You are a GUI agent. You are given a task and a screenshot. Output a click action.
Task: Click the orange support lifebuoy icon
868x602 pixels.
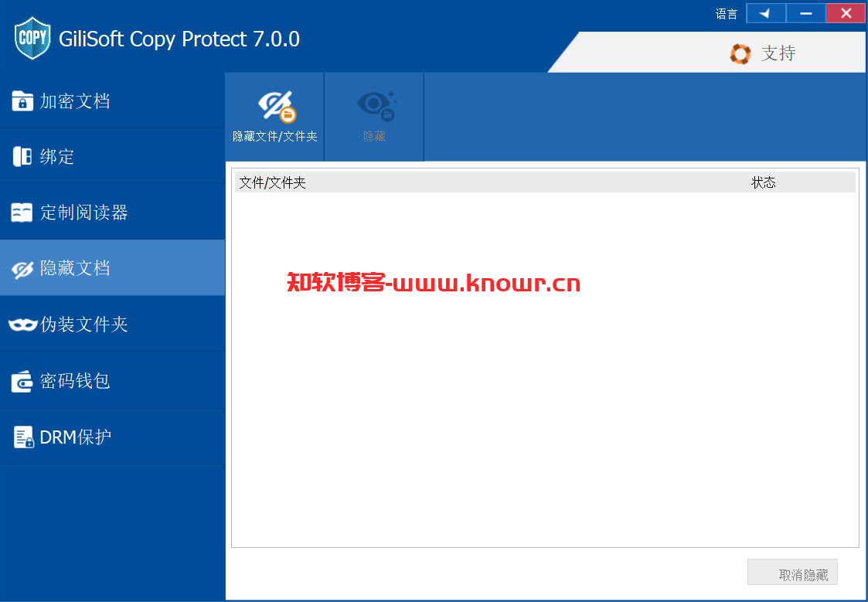pyautogui.click(x=740, y=53)
